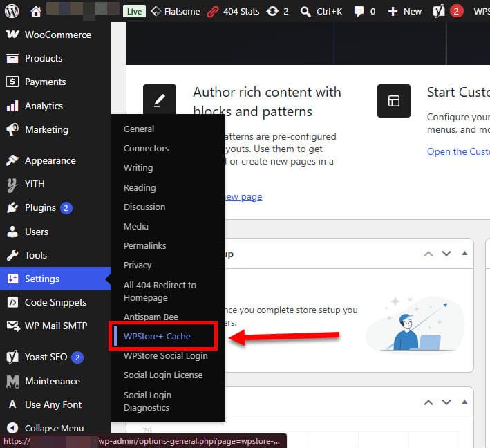Toggle the store setup widget panel triangle
Image resolution: width=490 pixels, height=448 pixels.
pos(464,253)
